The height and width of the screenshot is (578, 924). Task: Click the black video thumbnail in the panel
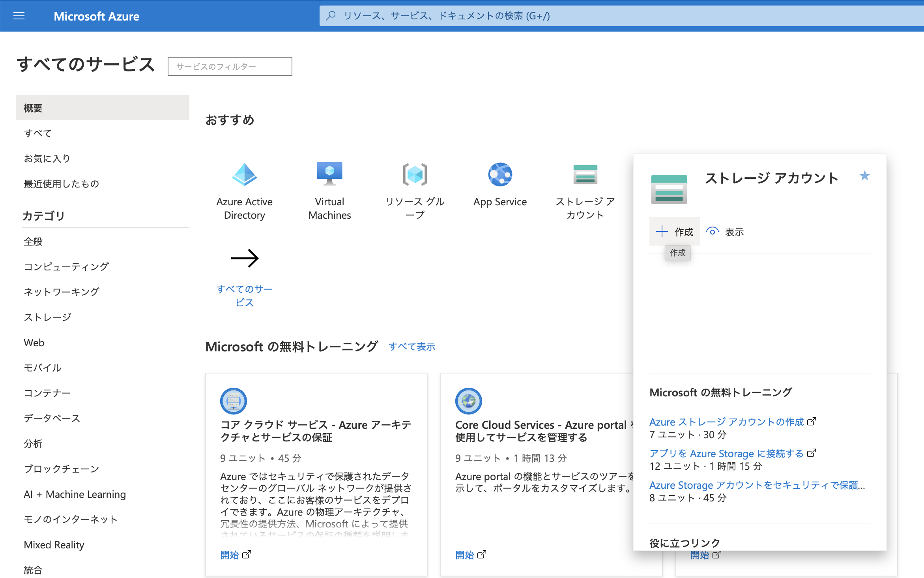(x=690, y=313)
